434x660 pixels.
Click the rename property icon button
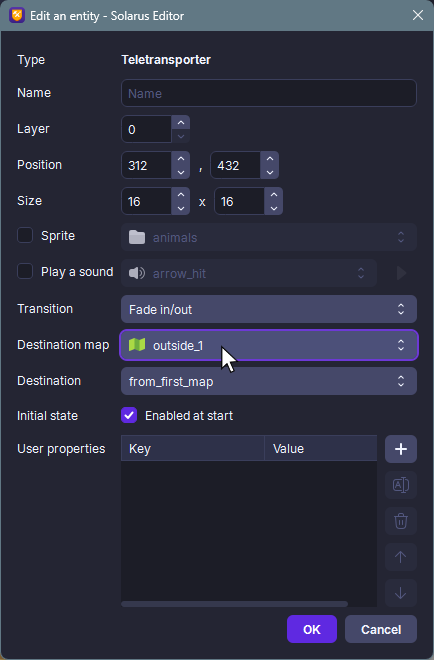tap(401, 485)
